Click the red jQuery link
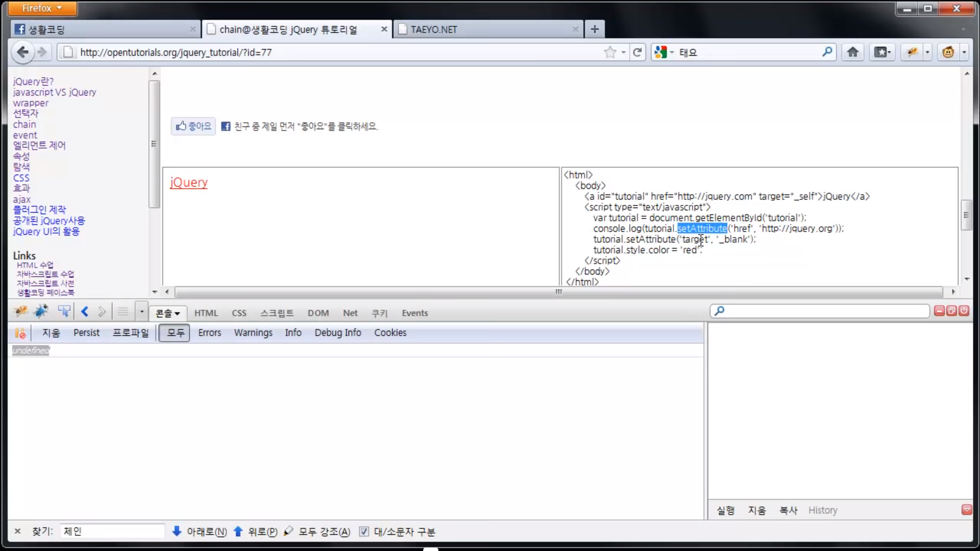This screenshot has width=980, height=551. click(189, 183)
